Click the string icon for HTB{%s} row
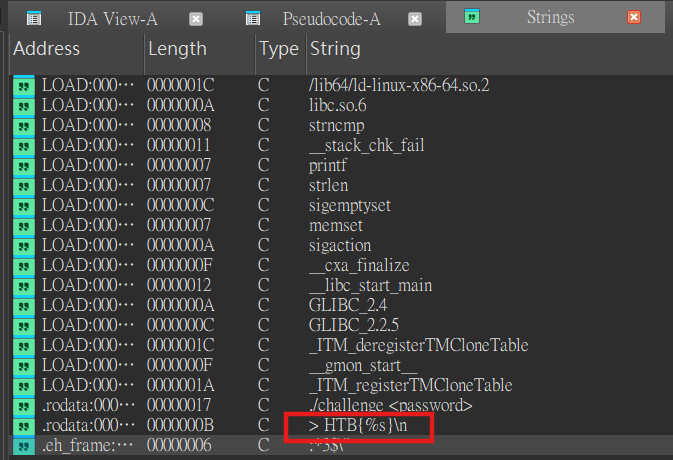The height and width of the screenshot is (460, 673). 24,425
